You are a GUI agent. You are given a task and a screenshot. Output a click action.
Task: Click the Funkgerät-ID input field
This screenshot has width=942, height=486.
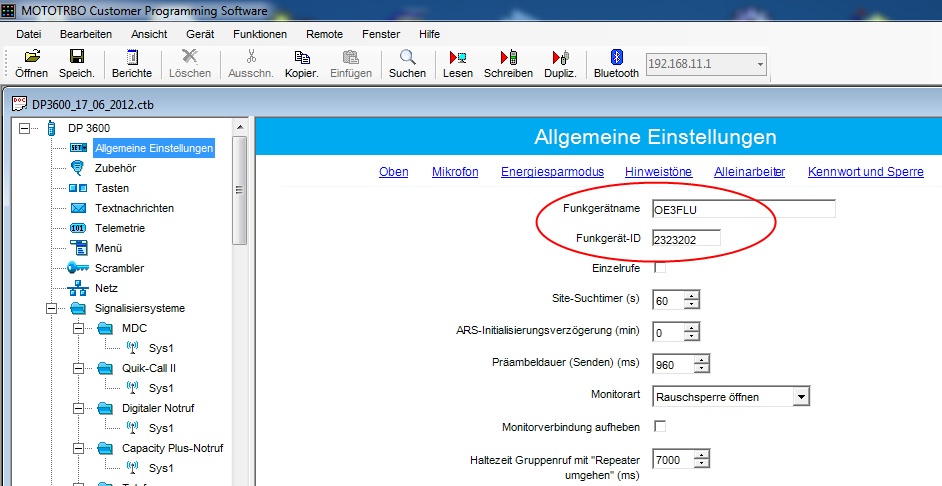pyautogui.click(x=687, y=238)
